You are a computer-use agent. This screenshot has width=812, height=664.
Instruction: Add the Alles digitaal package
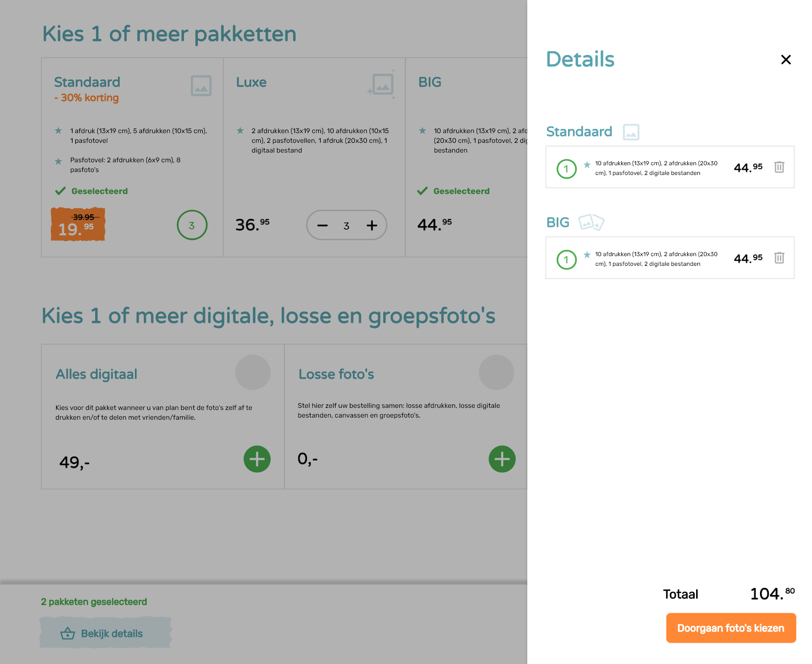coord(257,459)
